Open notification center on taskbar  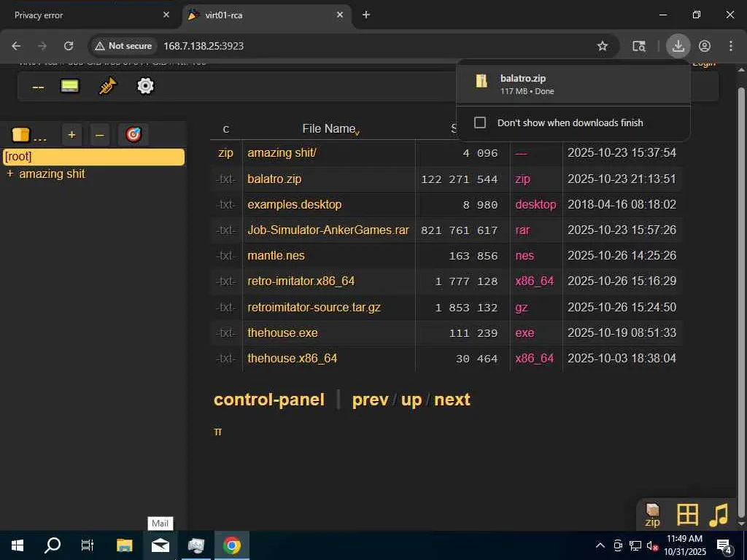coord(724,545)
